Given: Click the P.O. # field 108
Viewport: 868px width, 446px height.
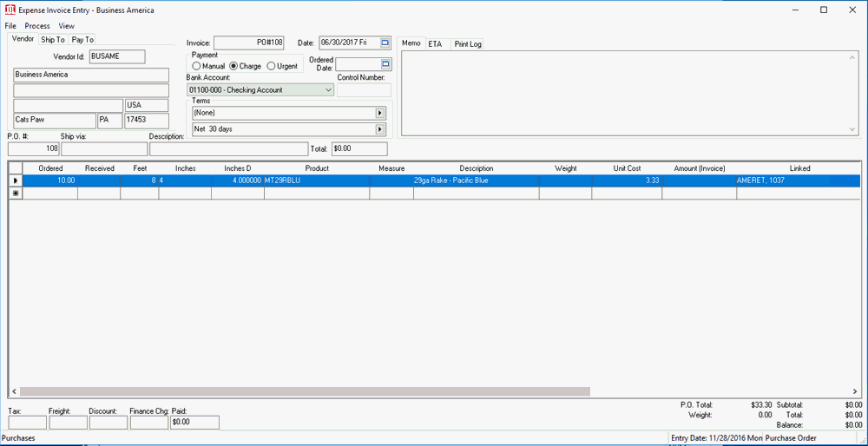Looking at the screenshot, I should (x=34, y=149).
